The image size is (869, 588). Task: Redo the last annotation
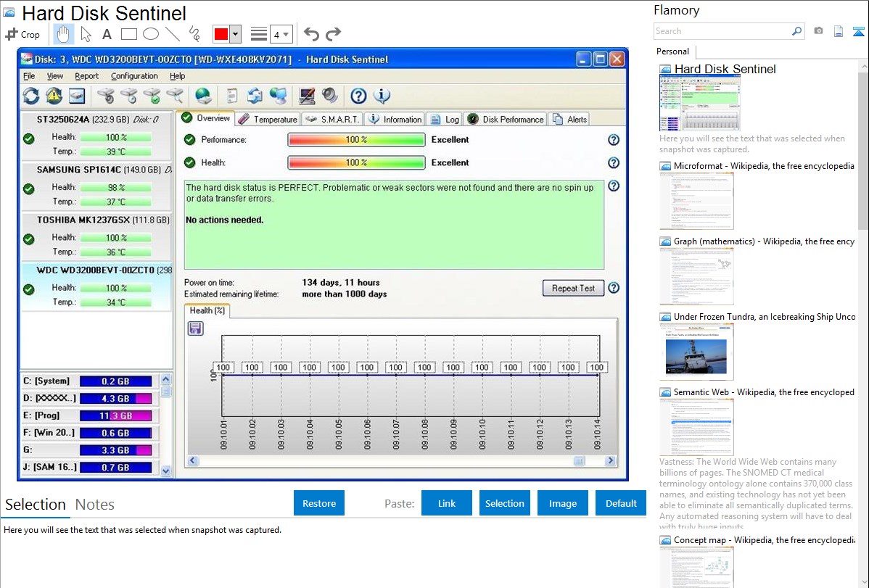click(x=333, y=34)
